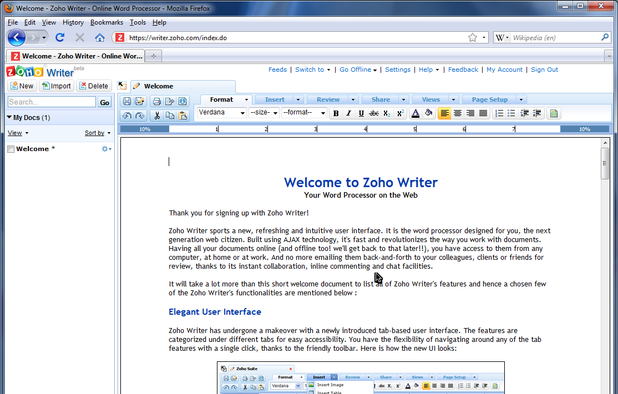Screen dimensions: 618x394
Task: Switch to the Share tab
Action: 381,100
